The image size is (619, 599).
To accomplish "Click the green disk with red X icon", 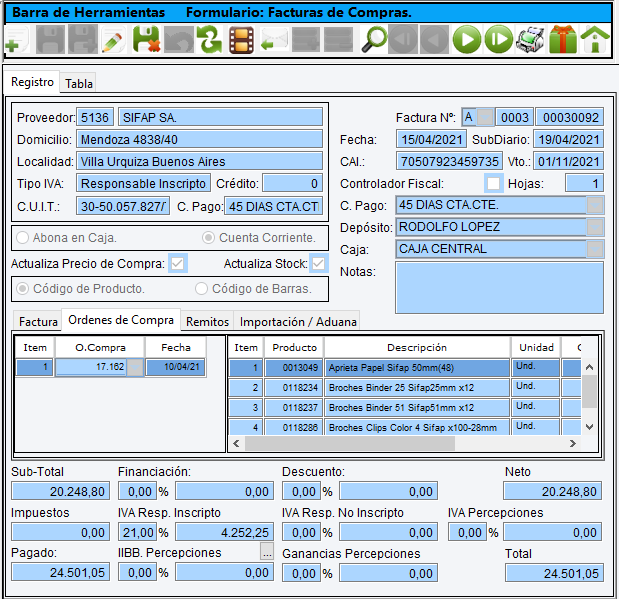I will [146, 39].
